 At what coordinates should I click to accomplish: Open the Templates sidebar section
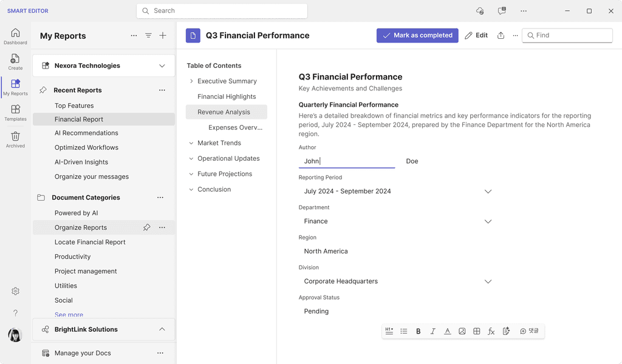pyautogui.click(x=15, y=112)
